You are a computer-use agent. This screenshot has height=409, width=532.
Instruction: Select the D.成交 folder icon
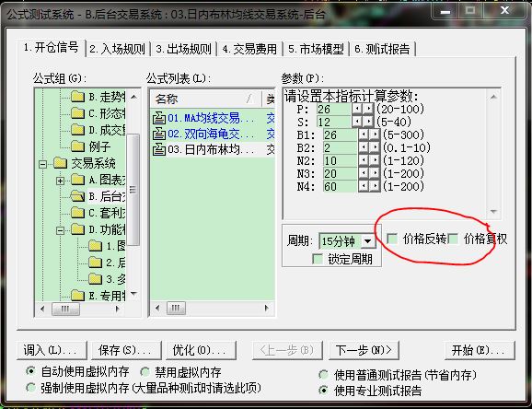click(77, 130)
